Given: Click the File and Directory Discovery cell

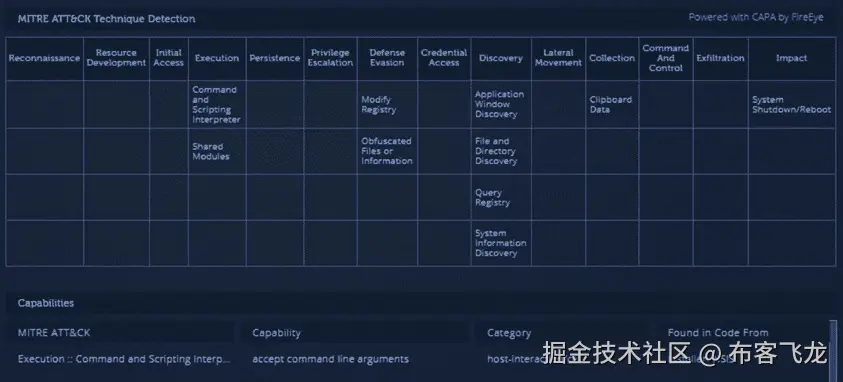Looking at the screenshot, I should click(x=501, y=152).
